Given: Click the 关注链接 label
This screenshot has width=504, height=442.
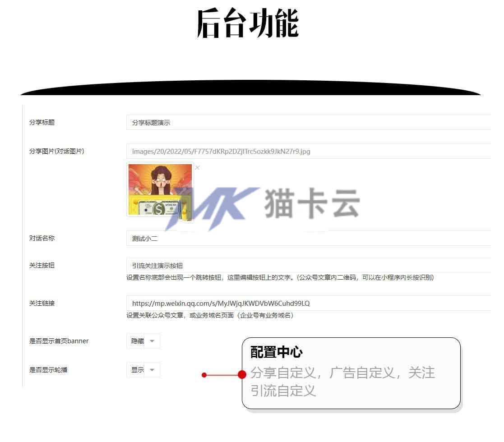Looking at the screenshot, I should click(x=42, y=303).
